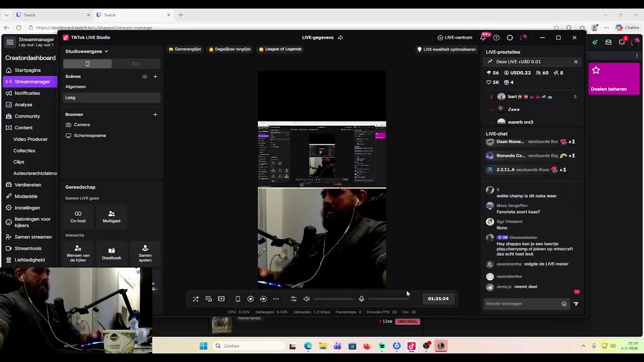This screenshot has height=362, width=644.
Task: Open the help question mark icon
Action: tap(497, 38)
